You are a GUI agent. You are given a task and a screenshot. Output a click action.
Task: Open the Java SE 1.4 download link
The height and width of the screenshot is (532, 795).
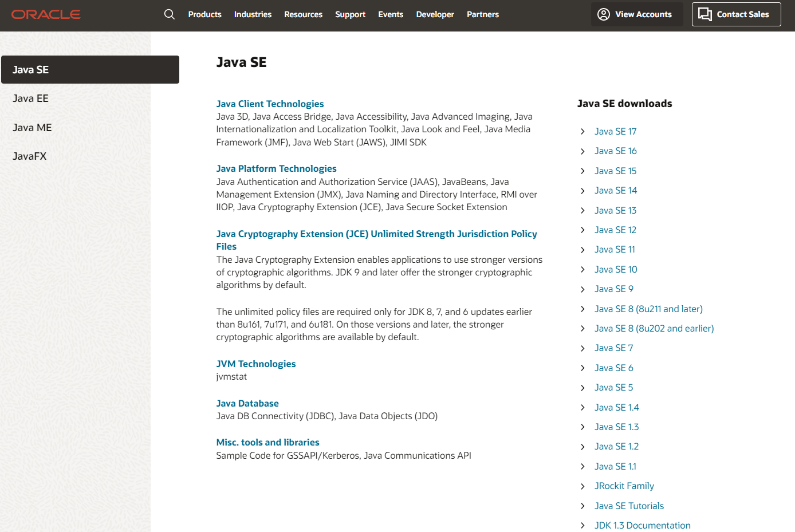click(616, 408)
